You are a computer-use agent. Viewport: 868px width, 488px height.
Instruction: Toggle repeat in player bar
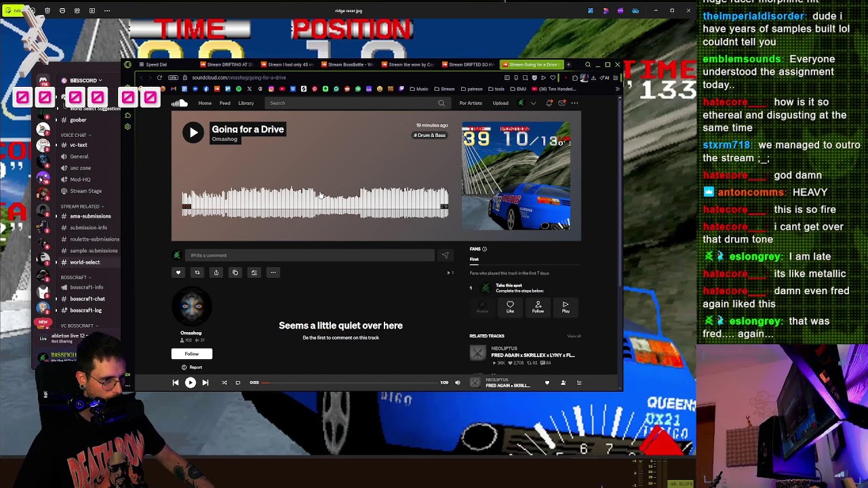[238, 383]
